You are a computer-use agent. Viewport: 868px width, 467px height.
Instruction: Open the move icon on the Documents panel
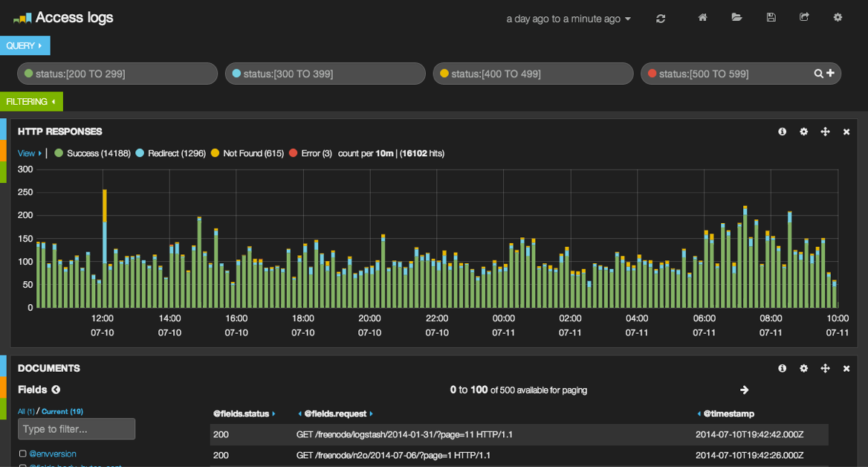coord(825,368)
